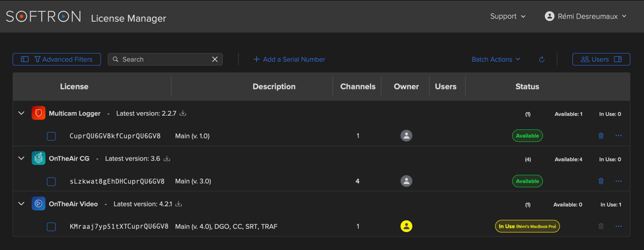This screenshot has height=250, width=644.
Task: Download Multicam Logger version 2.2.7
Action: click(x=183, y=113)
